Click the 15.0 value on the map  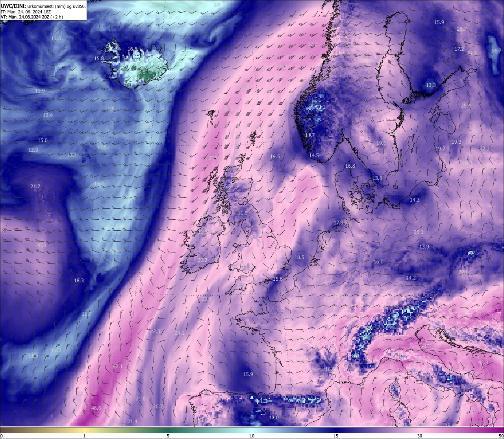[43, 140]
